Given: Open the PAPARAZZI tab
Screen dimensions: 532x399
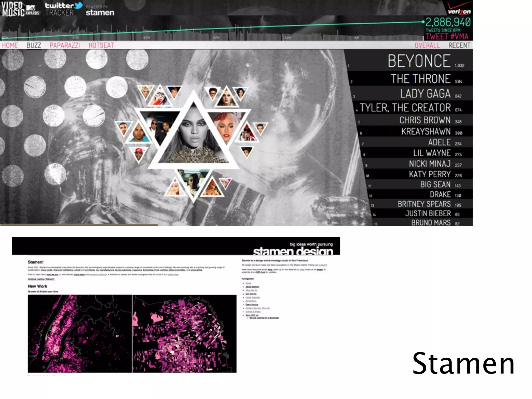Looking at the screenshot, I should pos(65,45).
